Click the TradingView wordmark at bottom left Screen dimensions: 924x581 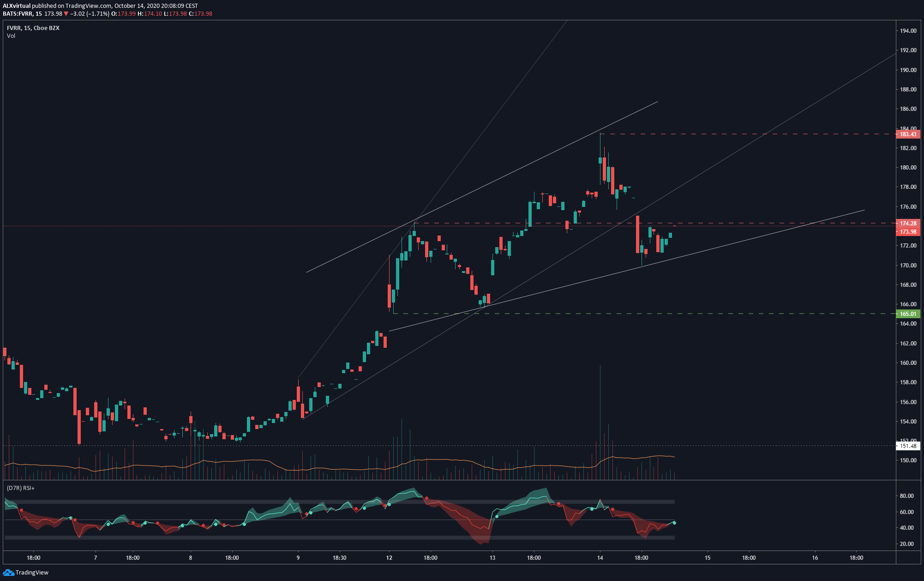pos(32,573)
